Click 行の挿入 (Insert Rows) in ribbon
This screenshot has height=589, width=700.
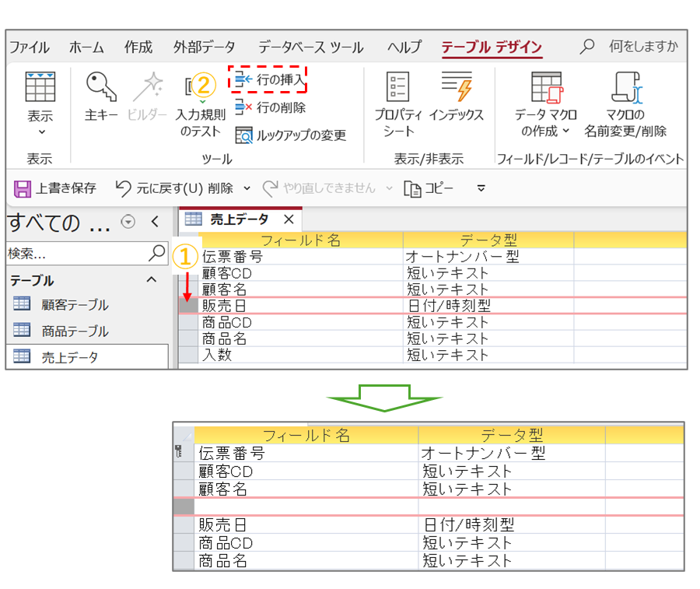(269, 79)
